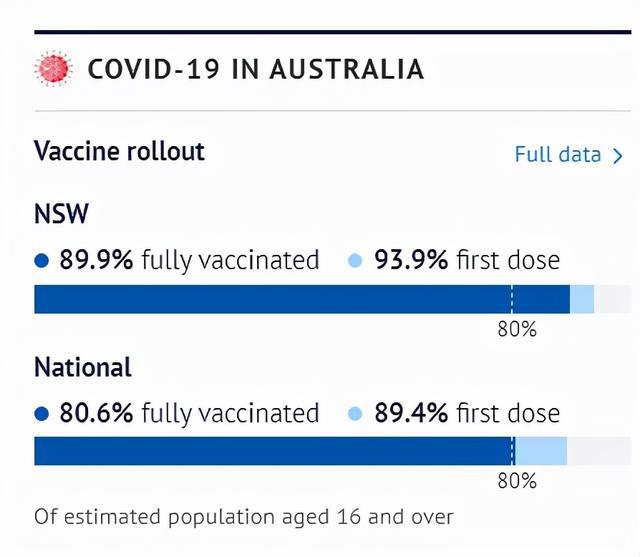Click the red coronavirus icon

tap(53, 69)
